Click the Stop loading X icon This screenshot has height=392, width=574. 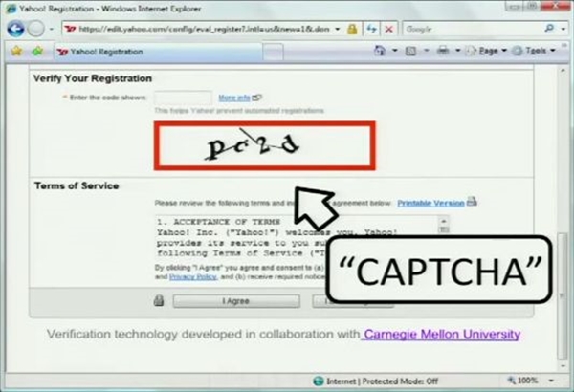388,29
